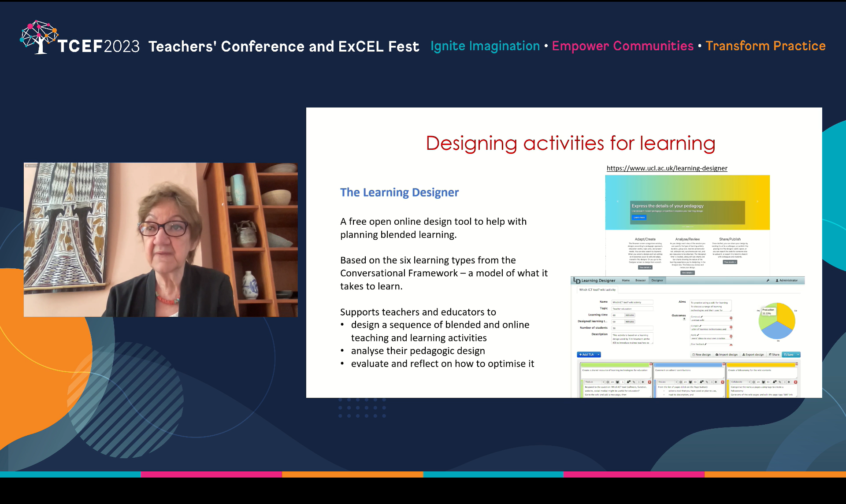Click the plus icon on the Discuss card toolbar

pos(716,382)
